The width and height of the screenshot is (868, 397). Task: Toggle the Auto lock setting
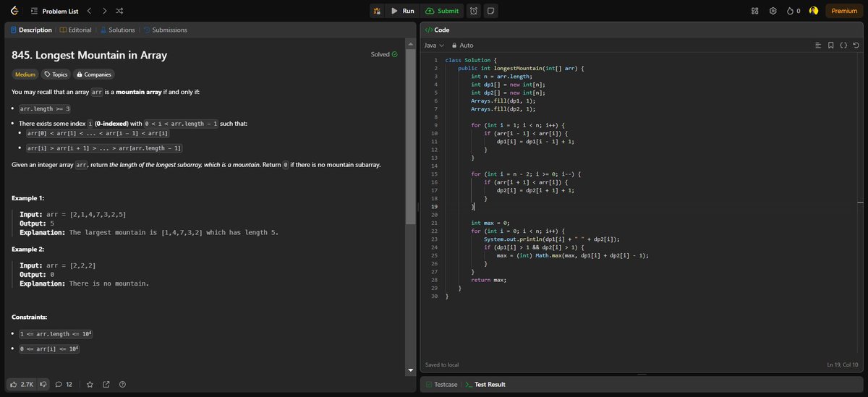(461, 46)
